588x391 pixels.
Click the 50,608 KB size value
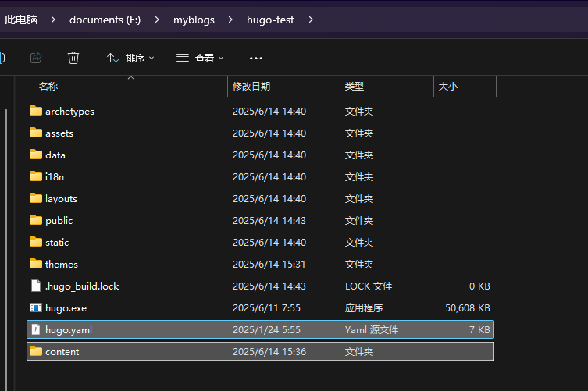tap(468, 308)
